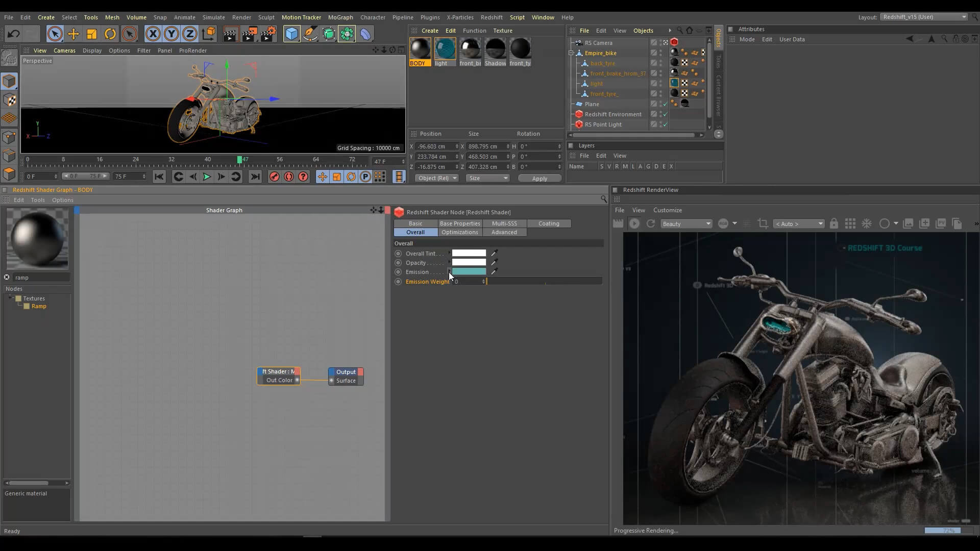Expand the RenderView toolbar overflow arrows
Image resolution: width=980 pixels, height=551 pixels.
click(x=976, y=223)
